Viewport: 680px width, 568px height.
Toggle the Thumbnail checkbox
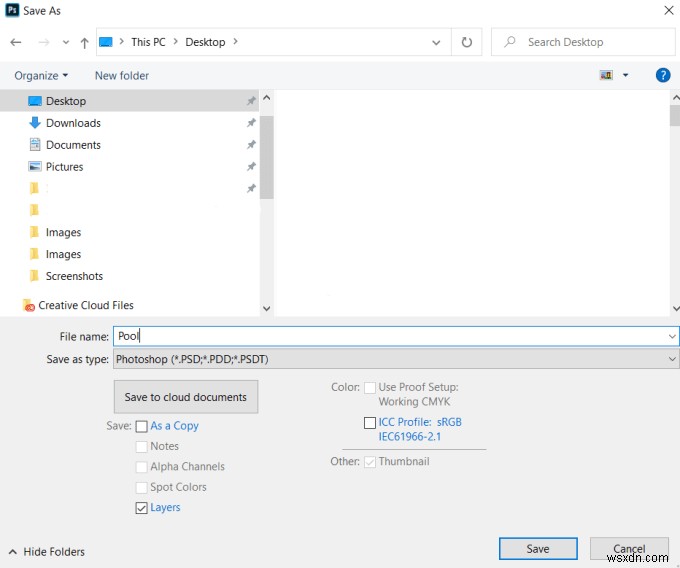point(370,462)
